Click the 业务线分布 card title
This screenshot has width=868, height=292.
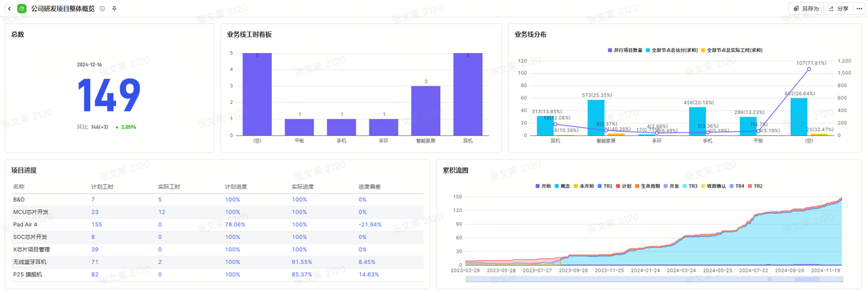tap(530, 34)
